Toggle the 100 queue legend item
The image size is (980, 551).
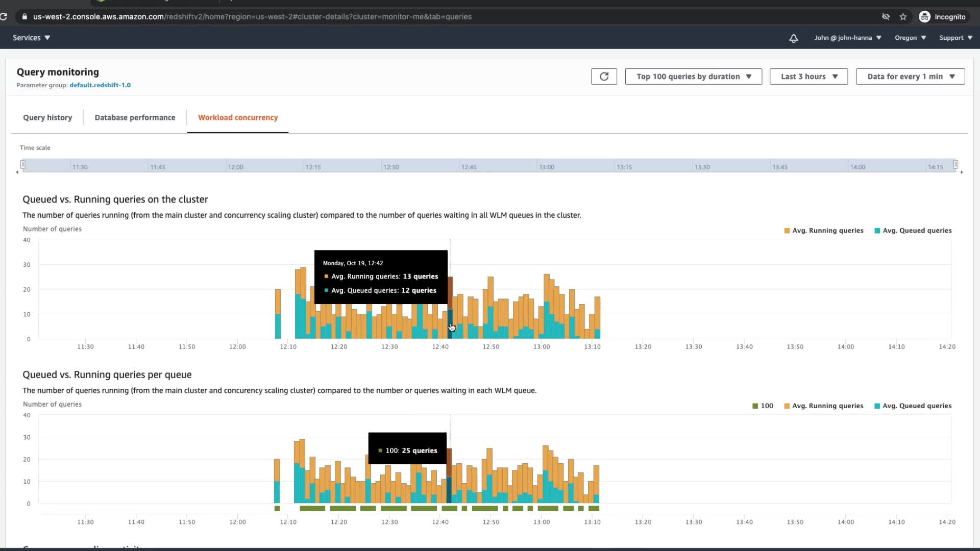coord(763,406)
